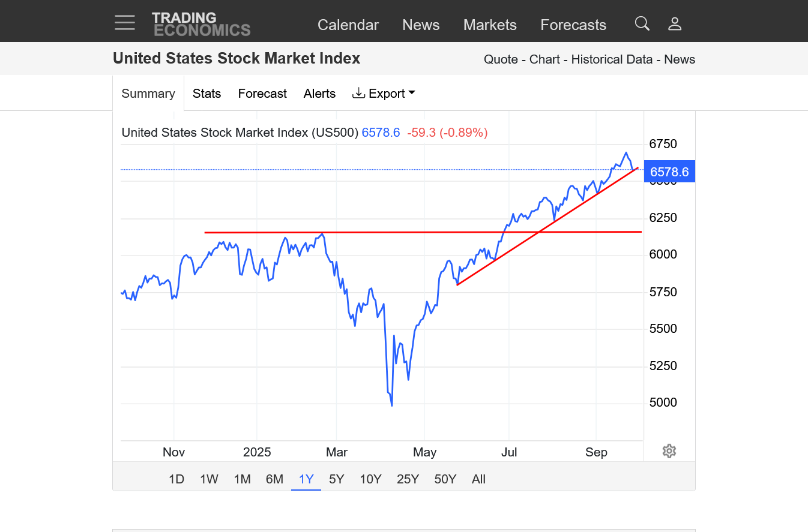Open chart settings gear icon
Image resolution: width=808 pixels, height=532 pixels.
[669, 451]
